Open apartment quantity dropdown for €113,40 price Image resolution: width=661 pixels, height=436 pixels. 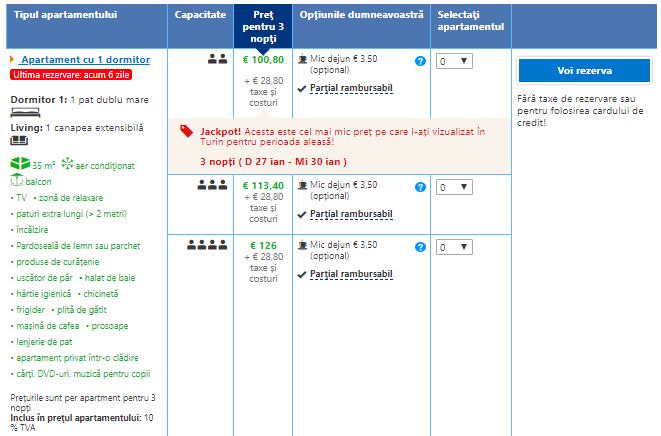454,187
